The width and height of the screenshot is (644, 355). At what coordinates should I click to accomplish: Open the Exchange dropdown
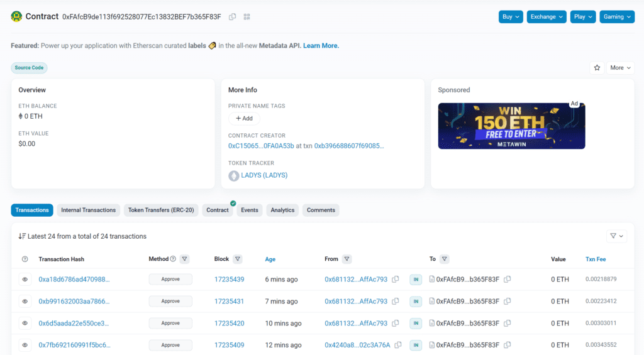[547, 17]
